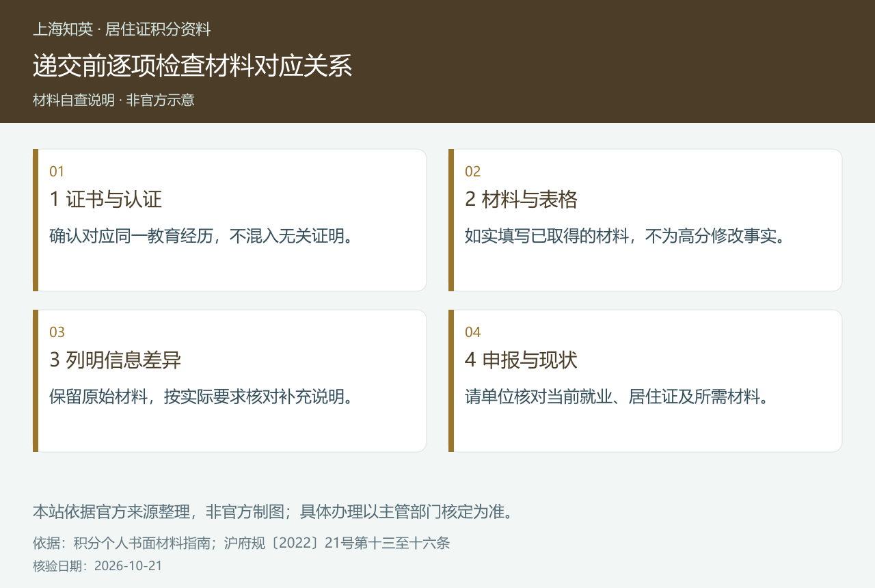Open the card titled 2 材料与表格
The image size is (875, 588).
click(x=645, y=220)
